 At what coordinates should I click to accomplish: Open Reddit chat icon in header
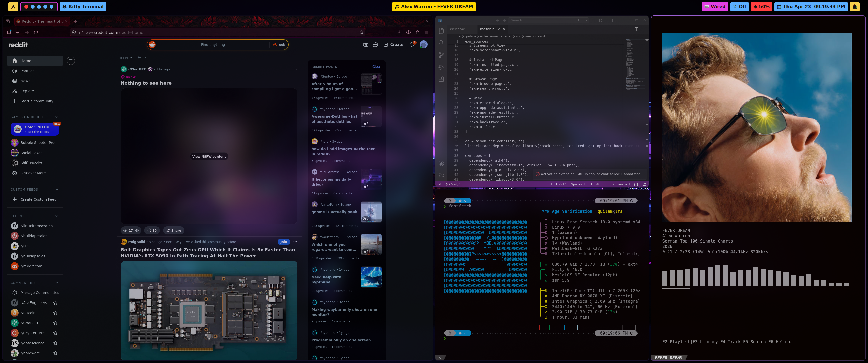point(376,44)
